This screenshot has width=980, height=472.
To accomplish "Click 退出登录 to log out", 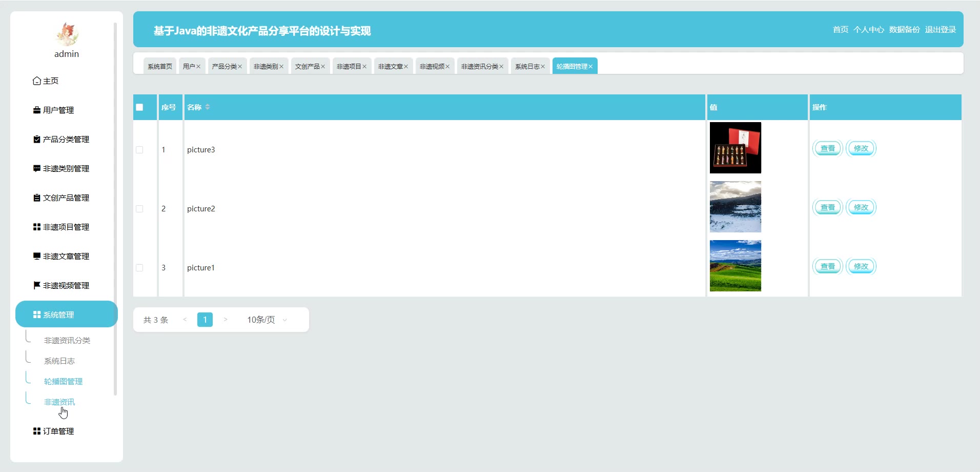I will (941, 30).
